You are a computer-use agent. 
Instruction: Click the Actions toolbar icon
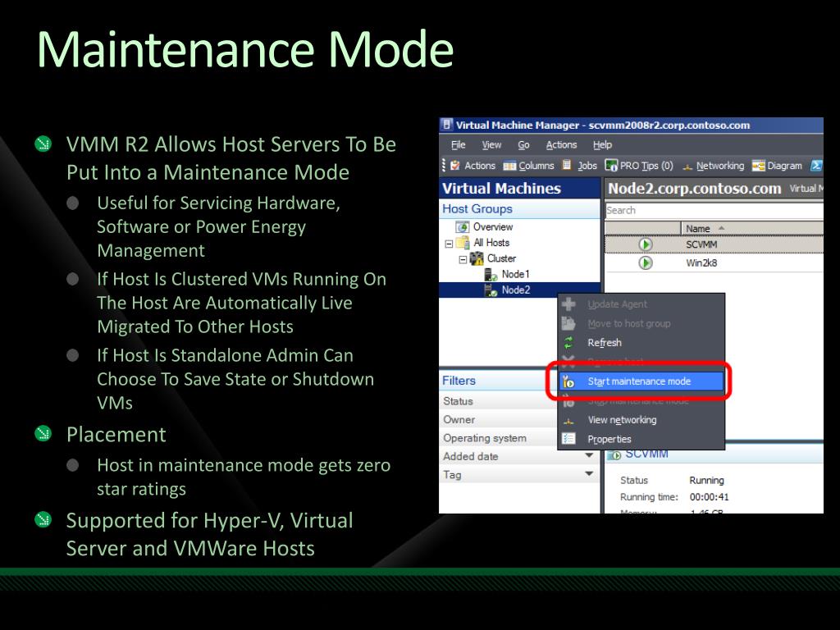click(454, 166)
